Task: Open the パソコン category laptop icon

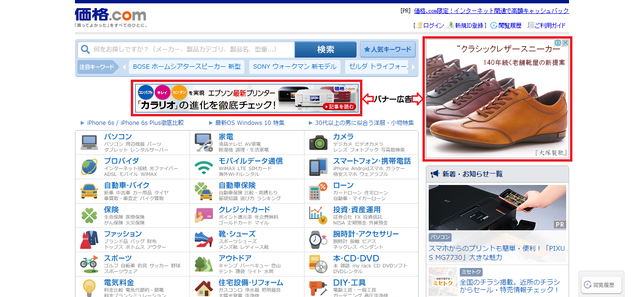Action: [89, 142]
